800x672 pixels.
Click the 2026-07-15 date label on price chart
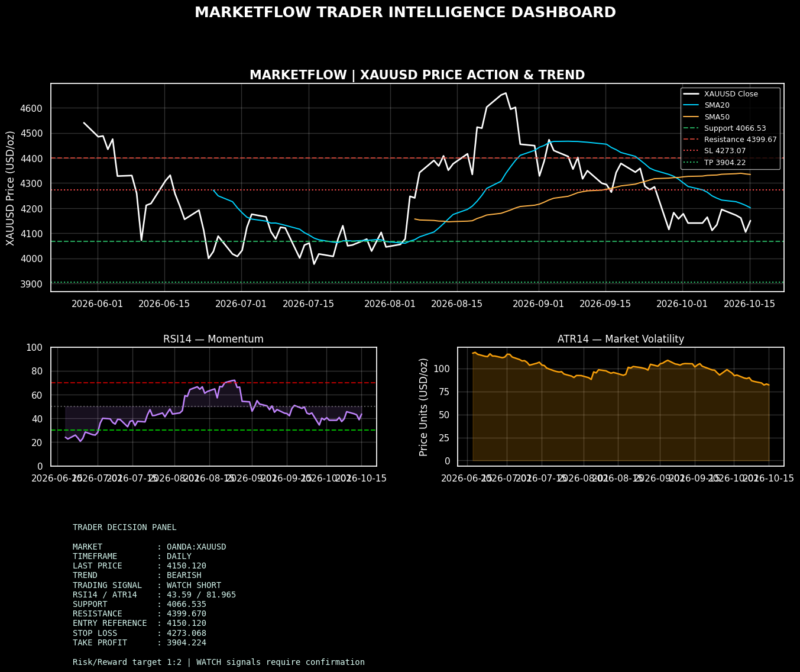309,303
